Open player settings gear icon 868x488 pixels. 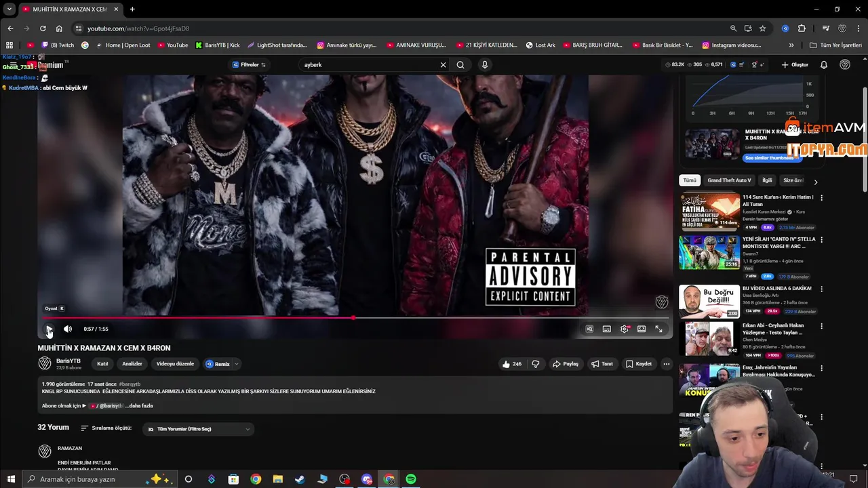coord(625,329)
